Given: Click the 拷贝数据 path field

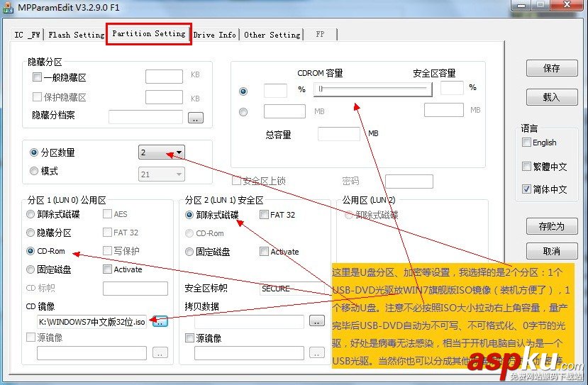Looking at the screenshot, I should [x=249, y=322].
